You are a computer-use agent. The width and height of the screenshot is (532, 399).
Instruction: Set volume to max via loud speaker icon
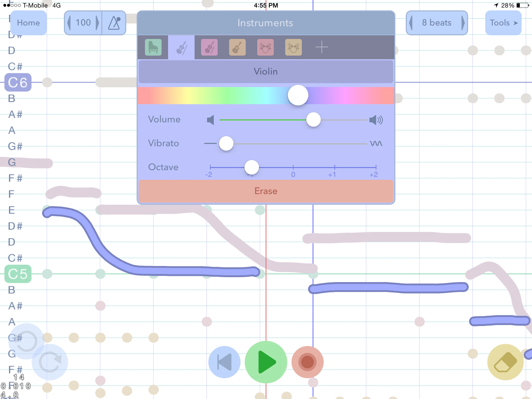coord(376,120)
